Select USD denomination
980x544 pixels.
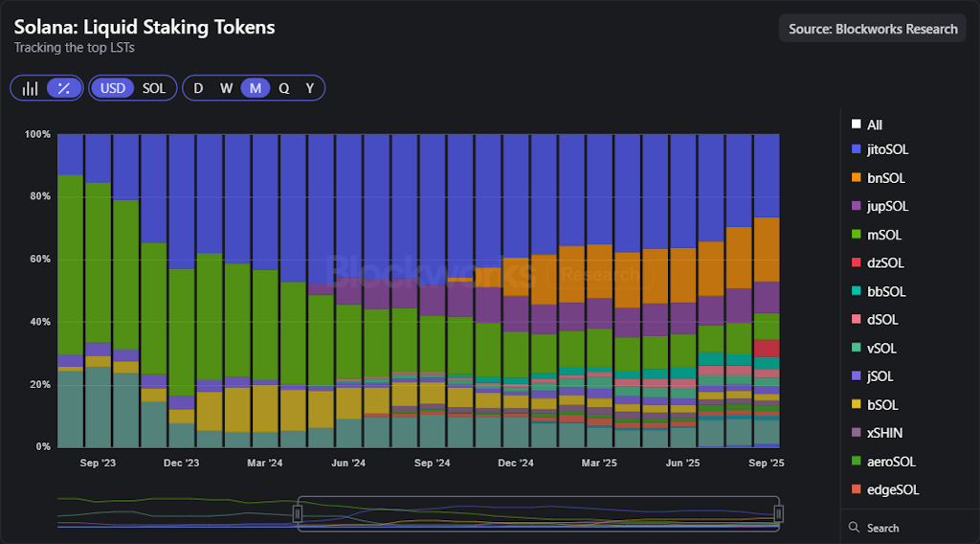click(113, 88)
